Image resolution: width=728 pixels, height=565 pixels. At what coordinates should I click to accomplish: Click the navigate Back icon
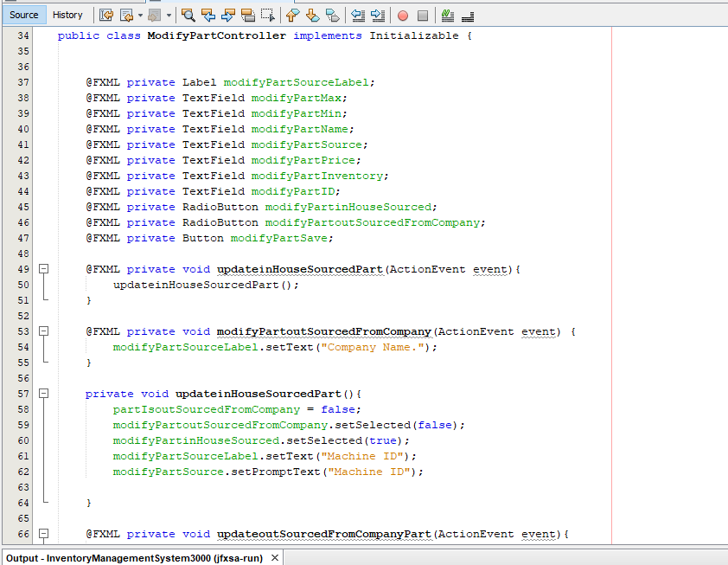pyautogui.click(x=126, y=16)
